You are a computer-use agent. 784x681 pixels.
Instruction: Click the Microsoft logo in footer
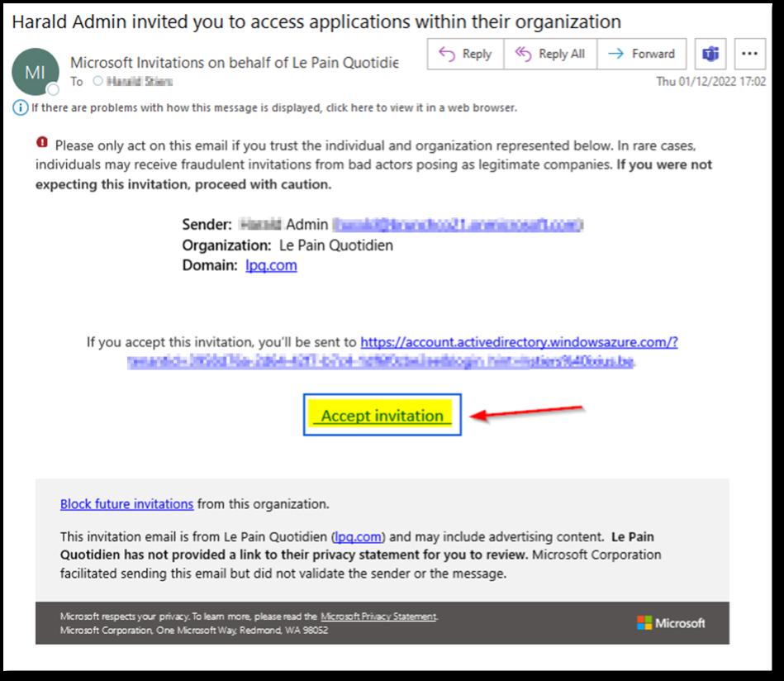click(x=671, y=623)
